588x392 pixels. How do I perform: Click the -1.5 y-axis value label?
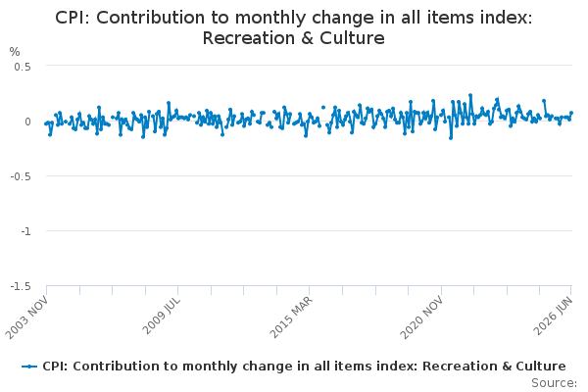(21, 286)
